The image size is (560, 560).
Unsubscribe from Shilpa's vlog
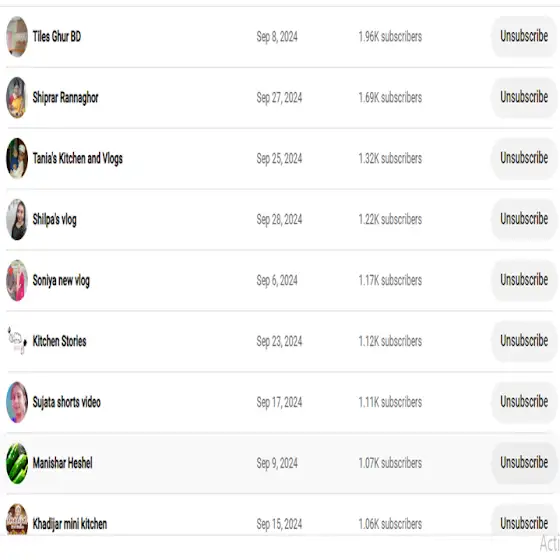click(524, 219)
